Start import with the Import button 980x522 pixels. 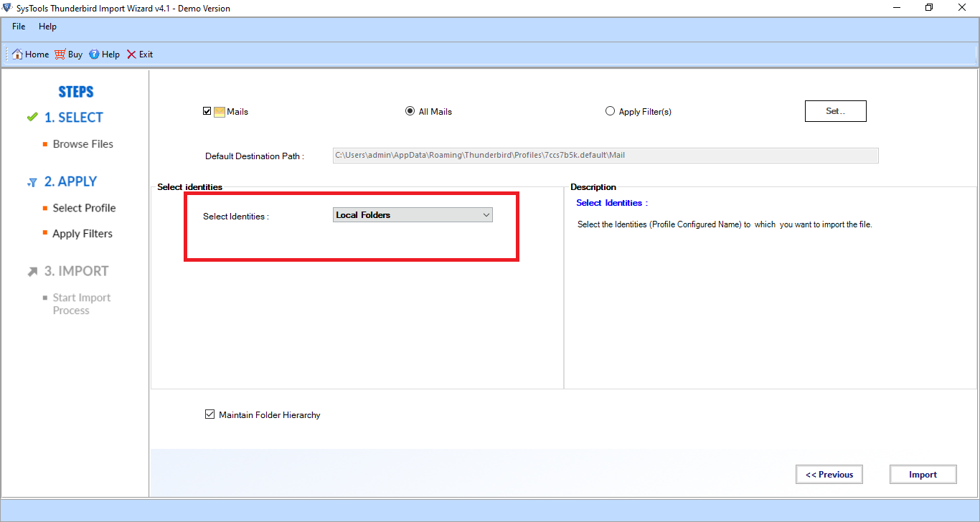pyautogui.click(x=923, y=475)
